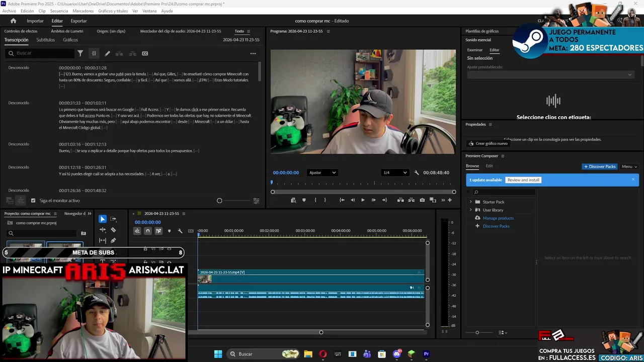
Task: Switch to the Exportar workspace tab
Action: click(78, 21)
